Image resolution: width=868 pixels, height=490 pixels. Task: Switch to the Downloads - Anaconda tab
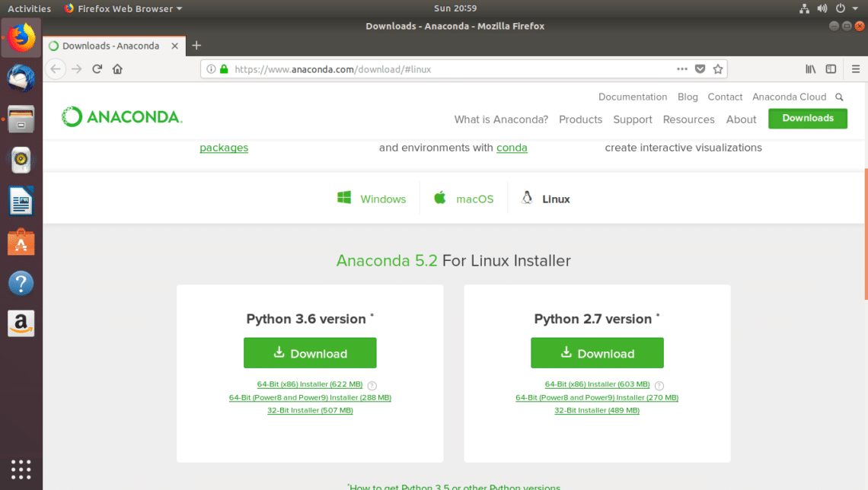[x=113, y=46]
